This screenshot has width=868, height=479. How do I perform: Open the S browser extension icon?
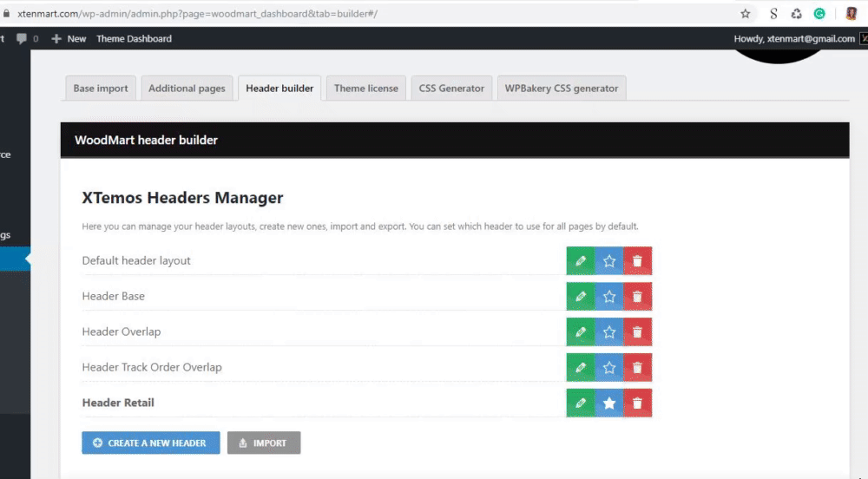[x=773, y=14]
